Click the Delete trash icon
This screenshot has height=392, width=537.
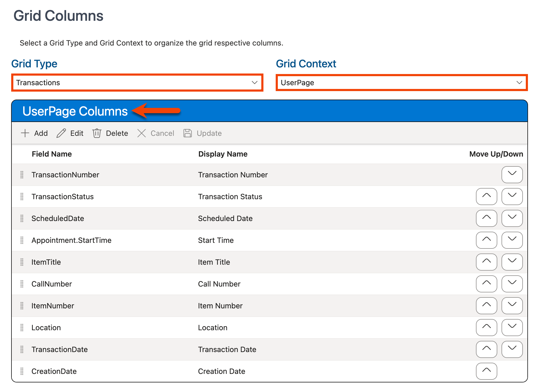[x=97, y=133]
